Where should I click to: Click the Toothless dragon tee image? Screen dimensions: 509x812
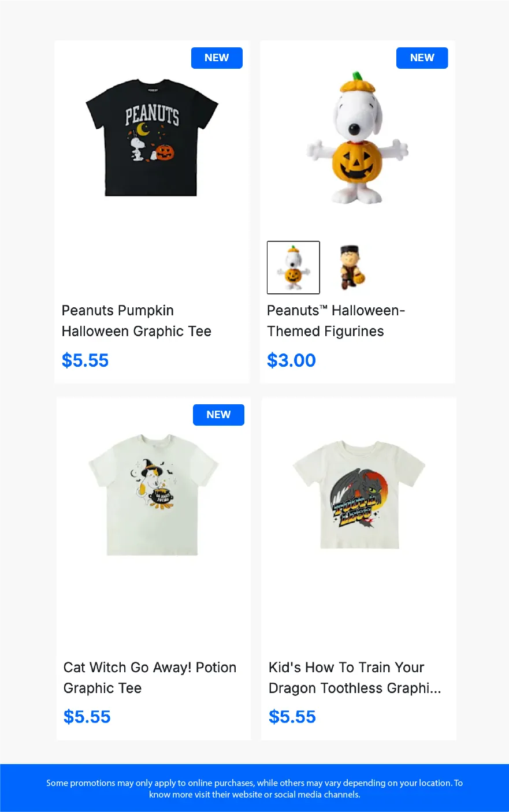[x=359, y=495]
